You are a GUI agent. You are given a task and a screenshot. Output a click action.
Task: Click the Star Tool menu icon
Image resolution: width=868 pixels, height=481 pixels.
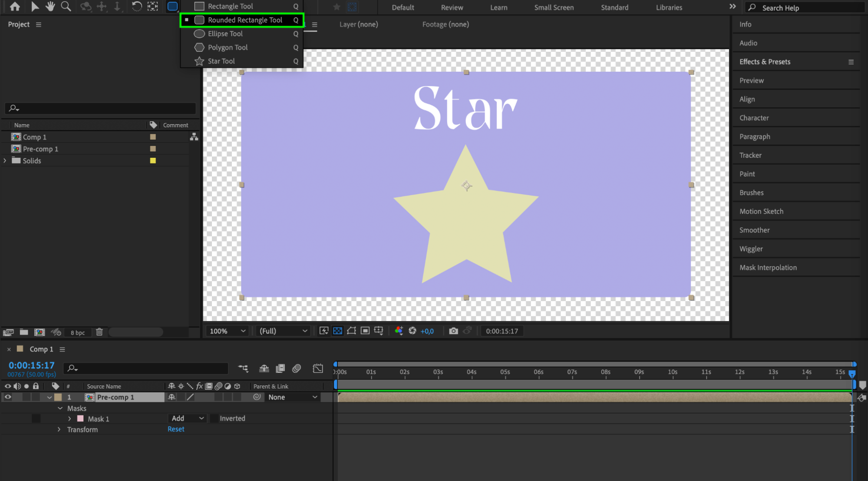(199, 61)
